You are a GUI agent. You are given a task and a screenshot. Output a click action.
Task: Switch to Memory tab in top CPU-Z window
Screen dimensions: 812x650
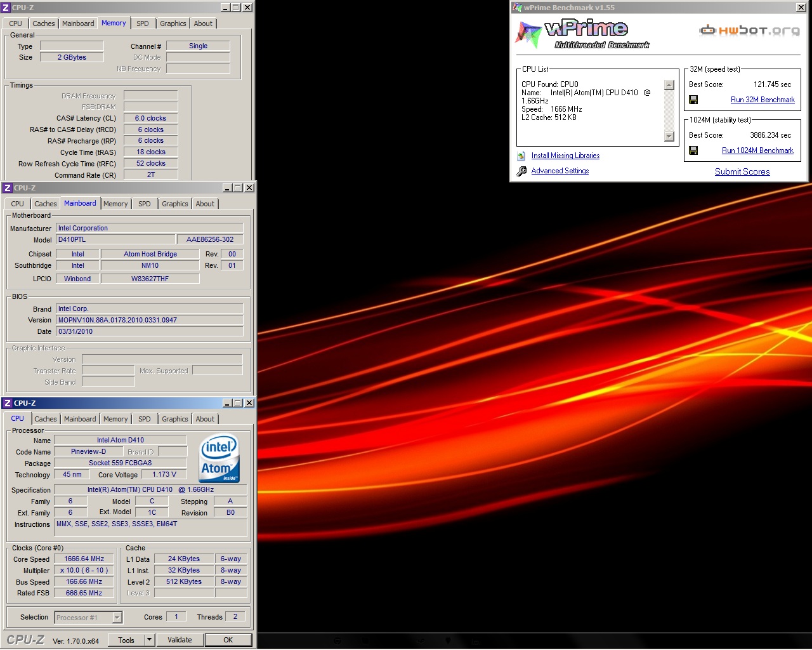pyautogui.click(x=114, y=23)
